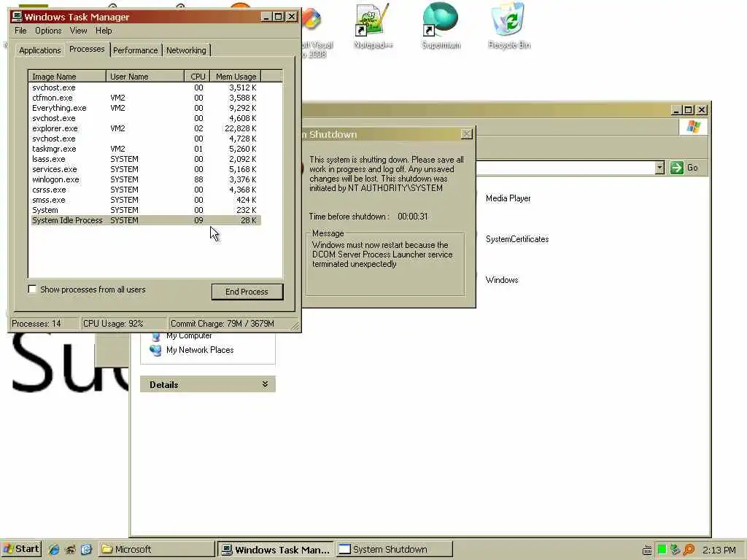Open the Help menu in Task Manager
Image resolution: width=747 pixels, height=560 pixels.
click(104, 31)
